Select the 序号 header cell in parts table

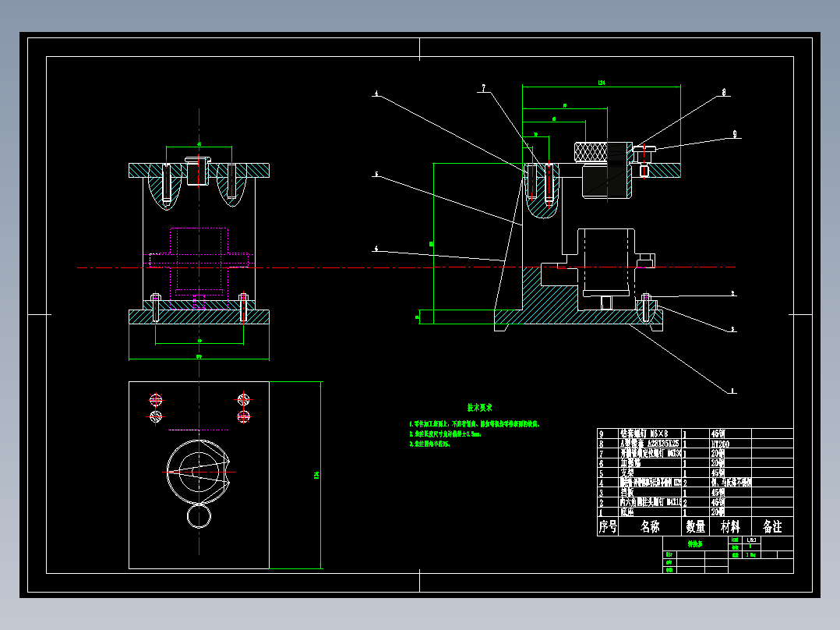[608, 526]
